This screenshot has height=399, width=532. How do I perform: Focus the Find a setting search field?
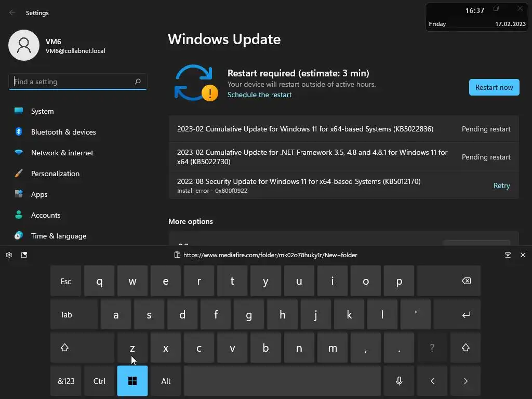pos(78,82)
